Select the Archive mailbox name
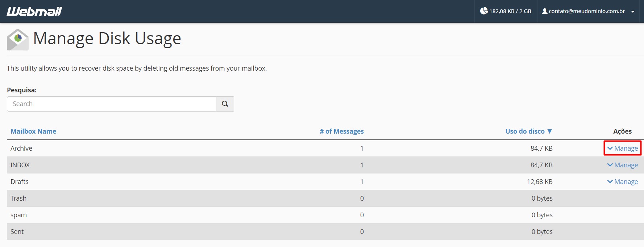This screenshot has width=644, height=247. (21, 148)
